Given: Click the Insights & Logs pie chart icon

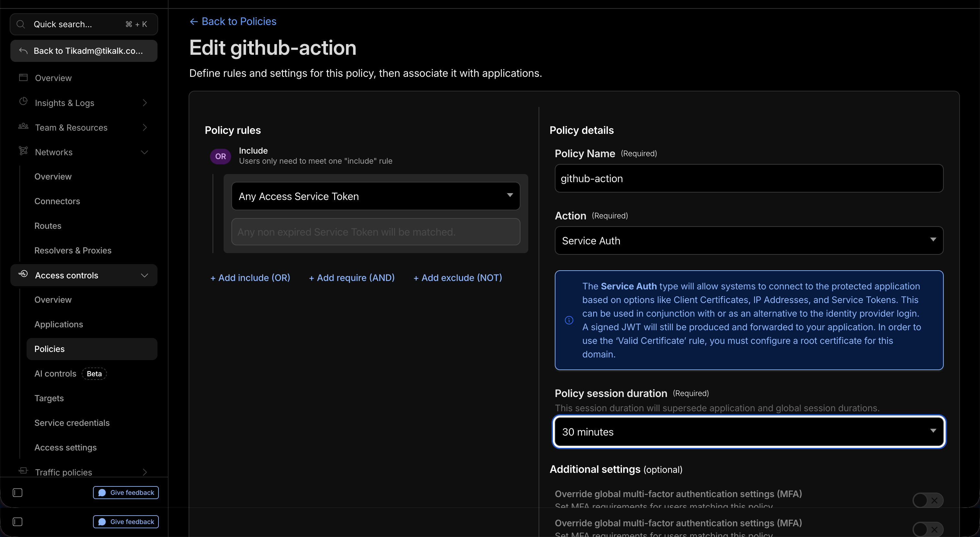Looking at the screenshot, I should coord(23,101).
